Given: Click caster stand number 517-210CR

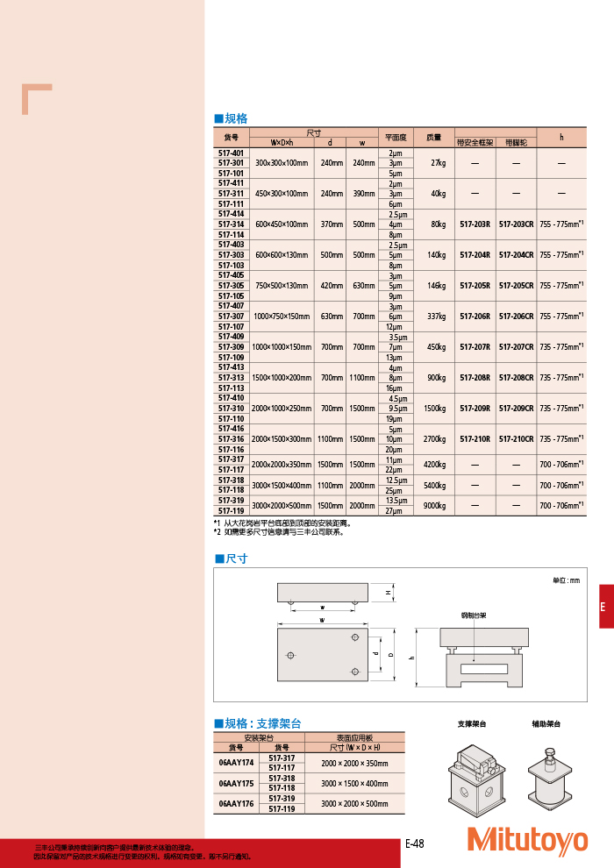Looking at the screenshot, I should pos(516,438).
